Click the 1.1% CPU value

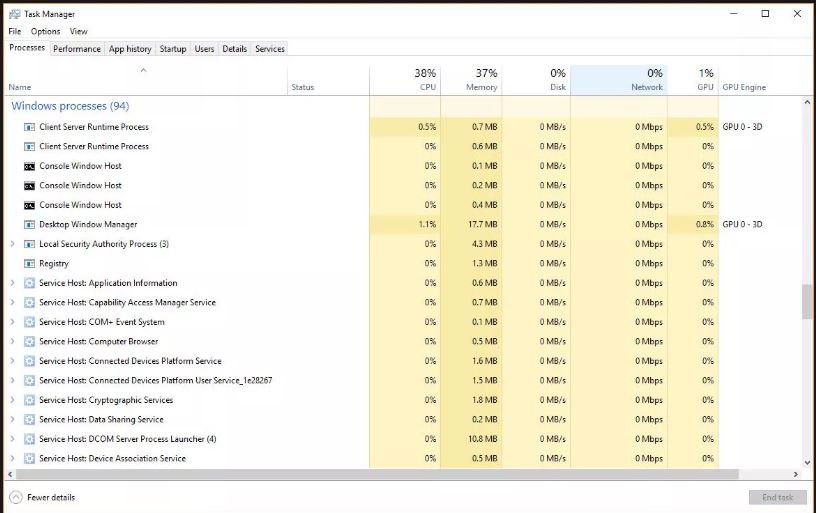(427, 225)
